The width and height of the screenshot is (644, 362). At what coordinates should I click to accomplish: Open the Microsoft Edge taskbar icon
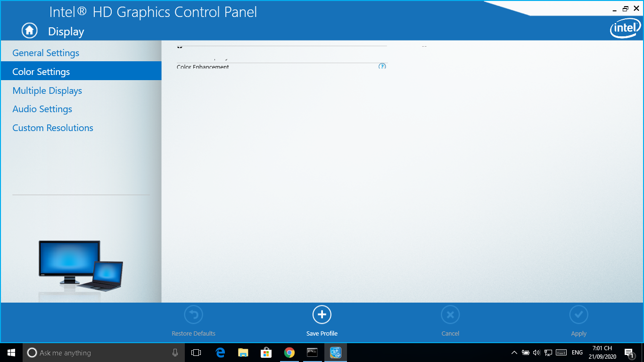pyautogui.click(x=220, y=353)
